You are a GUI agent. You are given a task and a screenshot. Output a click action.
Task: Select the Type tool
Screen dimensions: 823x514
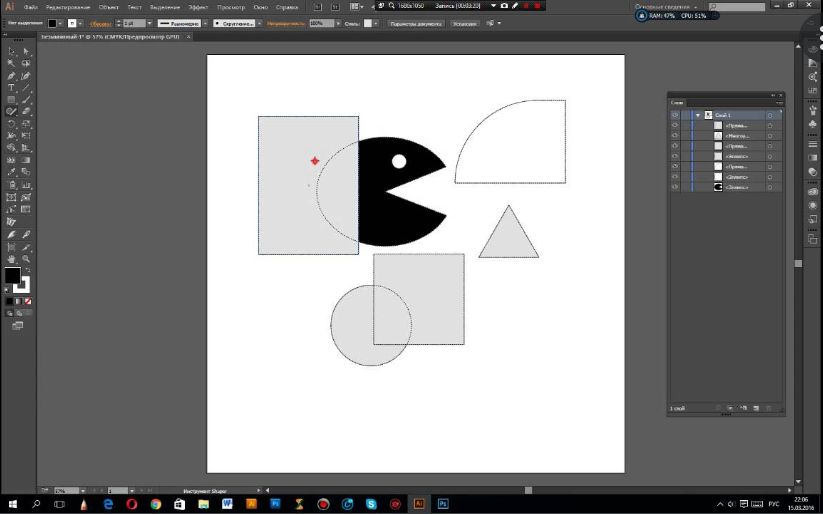click(11, 87)
